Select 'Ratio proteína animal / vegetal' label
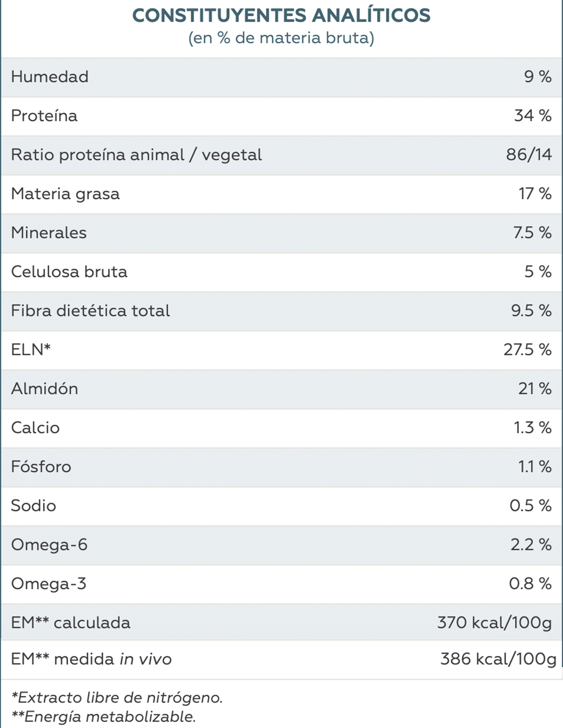The image size is (563, 728). (x=136, y=155)
